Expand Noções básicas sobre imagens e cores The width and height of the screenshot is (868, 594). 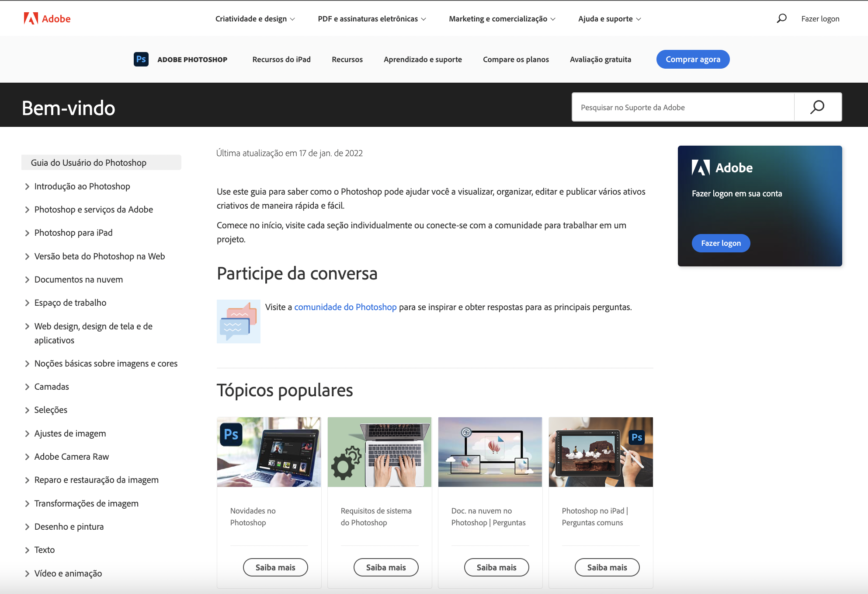[101, 363]
